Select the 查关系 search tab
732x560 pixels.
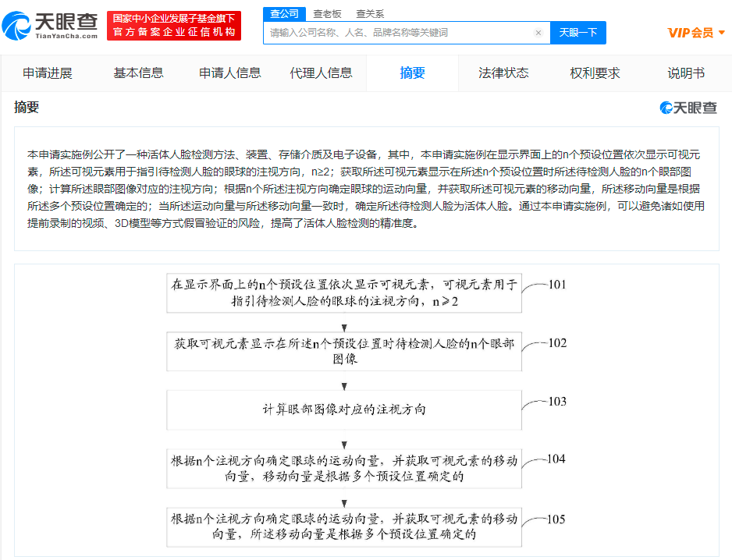pos(370,14)
